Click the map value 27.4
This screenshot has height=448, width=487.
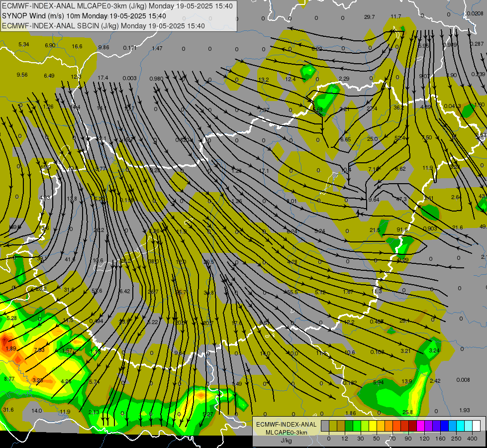[x=372, y=109]
